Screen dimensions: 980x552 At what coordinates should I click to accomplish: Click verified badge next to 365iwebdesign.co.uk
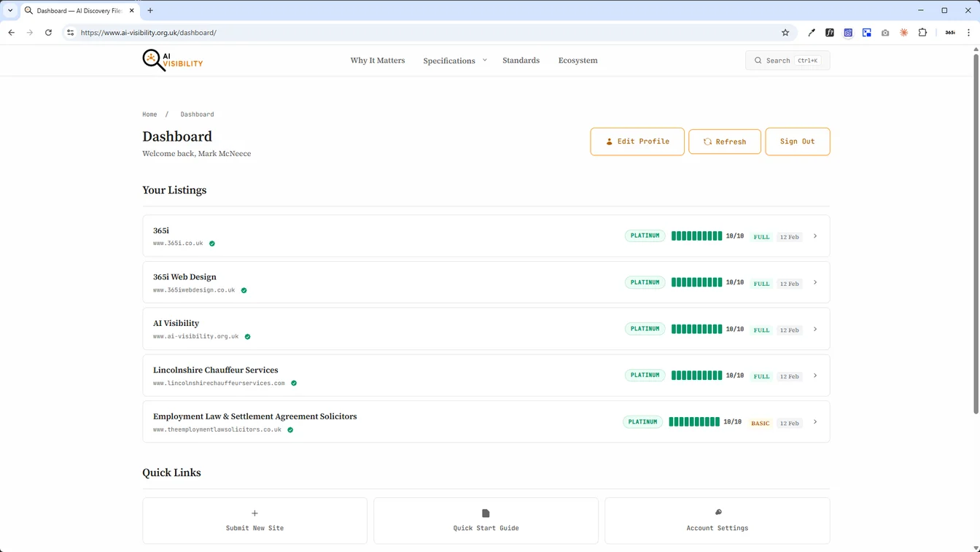(x=244, y=290)
